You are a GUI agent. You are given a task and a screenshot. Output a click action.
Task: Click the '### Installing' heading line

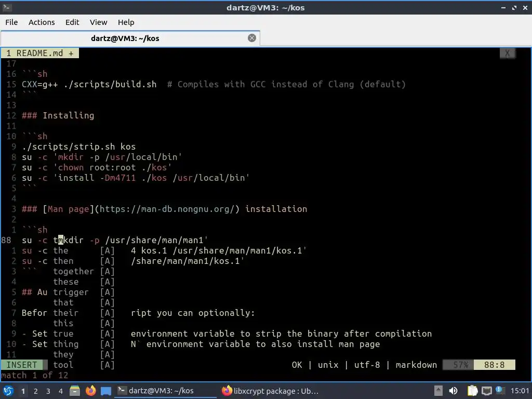(58, 116)
